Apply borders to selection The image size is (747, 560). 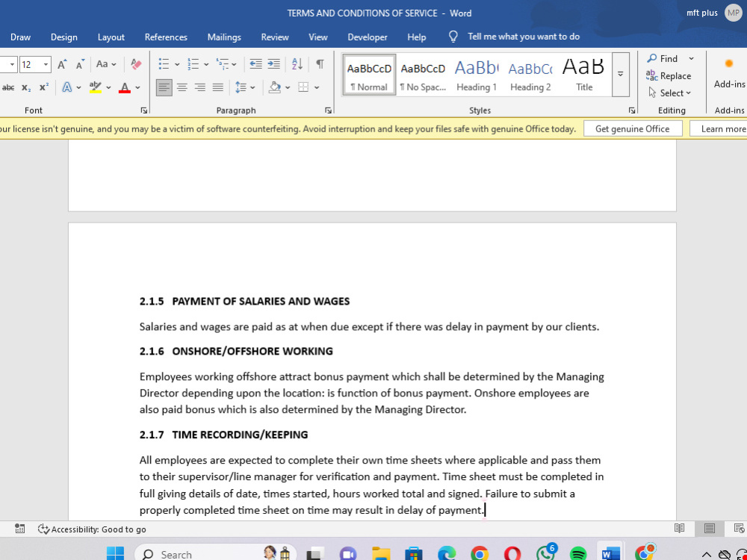303,87
